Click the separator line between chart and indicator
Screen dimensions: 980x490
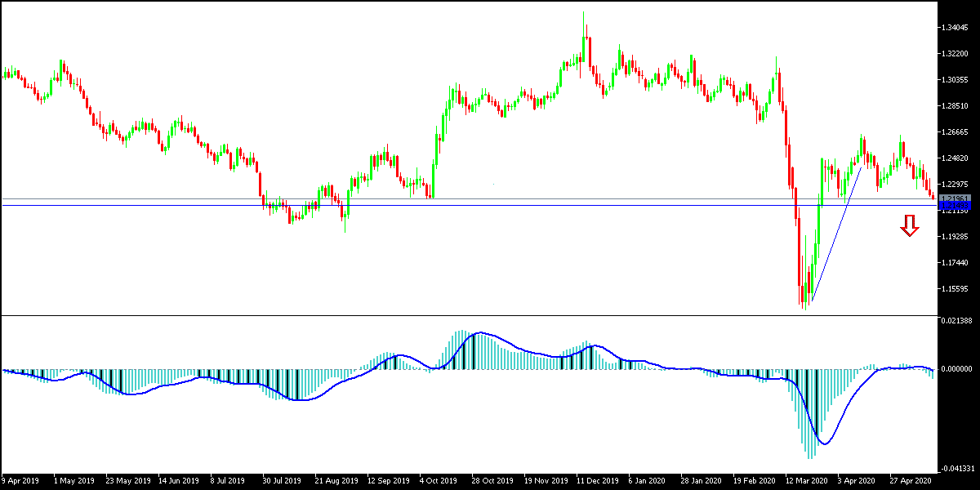(490, 314)
